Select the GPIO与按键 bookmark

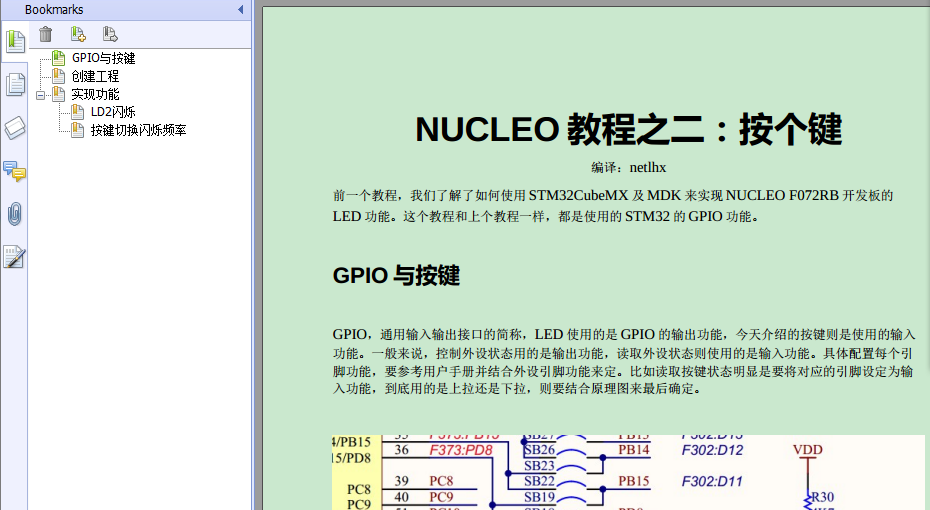[x=104, y=58]
